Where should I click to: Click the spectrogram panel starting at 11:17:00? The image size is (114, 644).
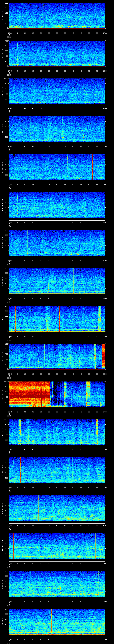point(57,53)
